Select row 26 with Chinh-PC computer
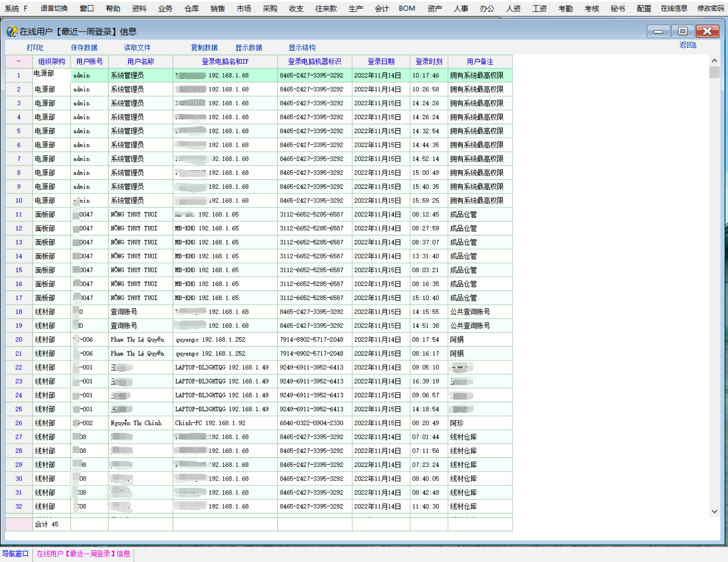 click(x=210, y=423)
